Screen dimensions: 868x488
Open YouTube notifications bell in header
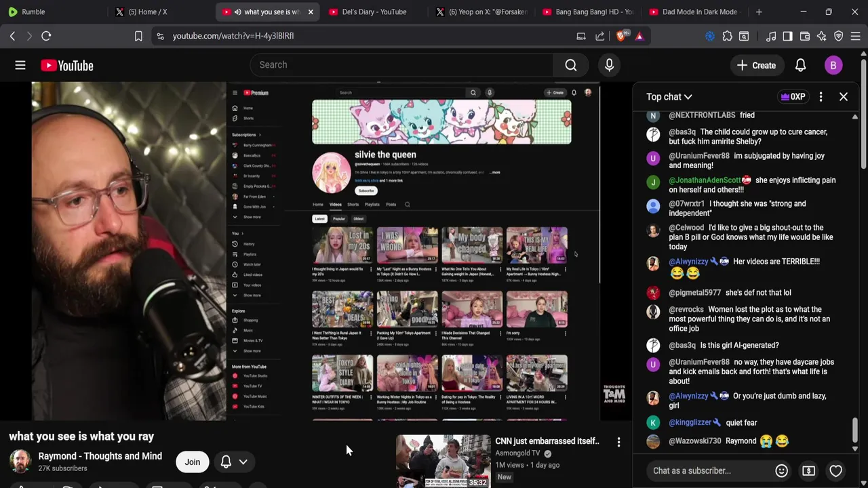point(800,65)
